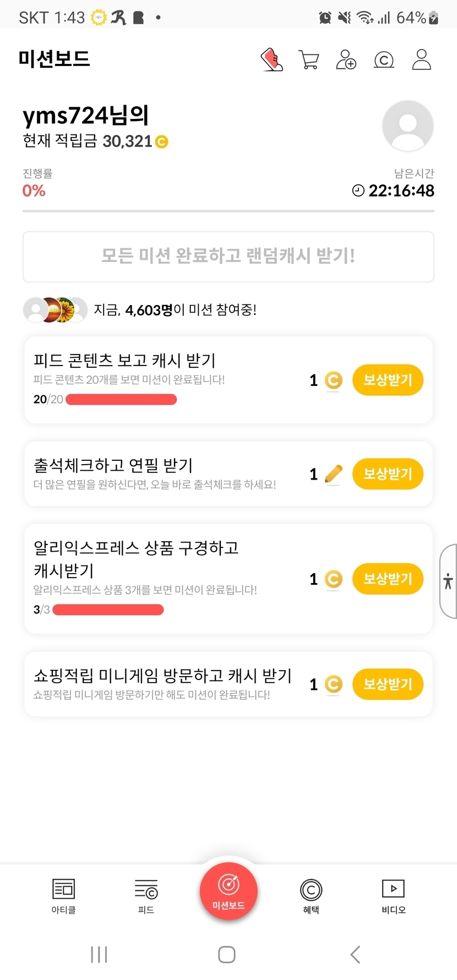The height and width of the screenshot is (980, 457).
Task: Switch to the 피드 tab
Action: click(x=146, y=896)
